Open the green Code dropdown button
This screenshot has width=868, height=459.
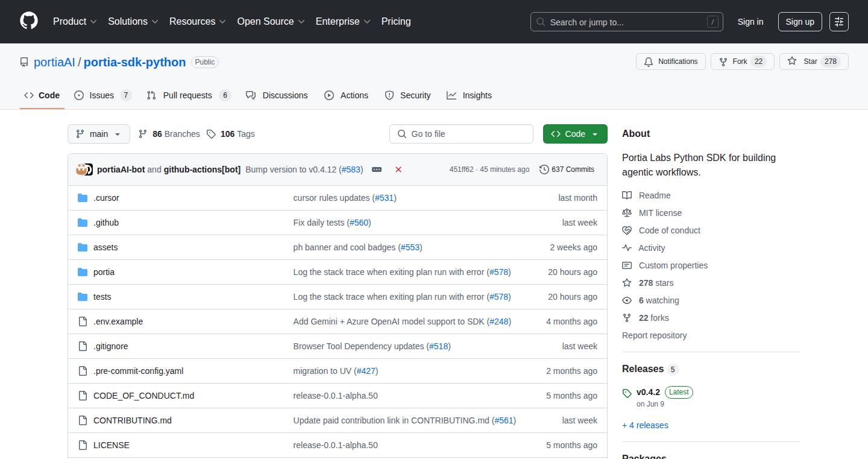(575, 134)
